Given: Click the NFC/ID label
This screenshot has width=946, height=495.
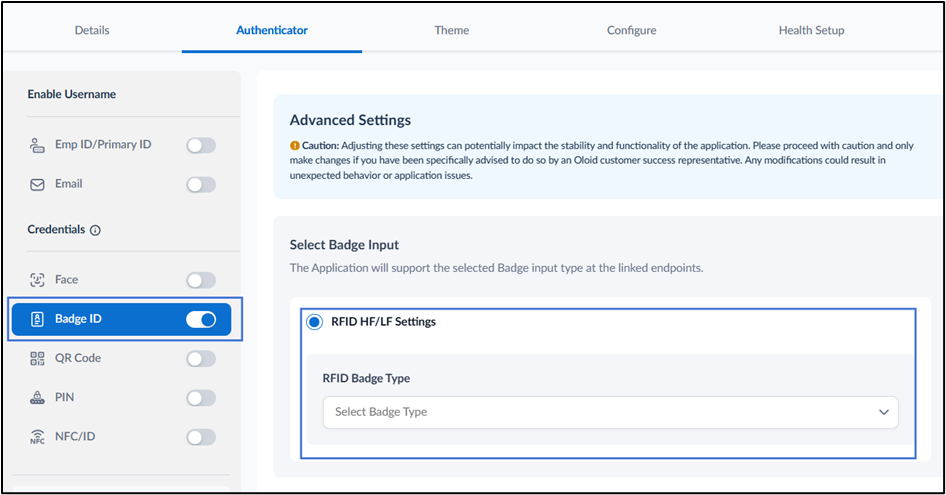Looking at the screenshot, I should click(x=75, y=436).
